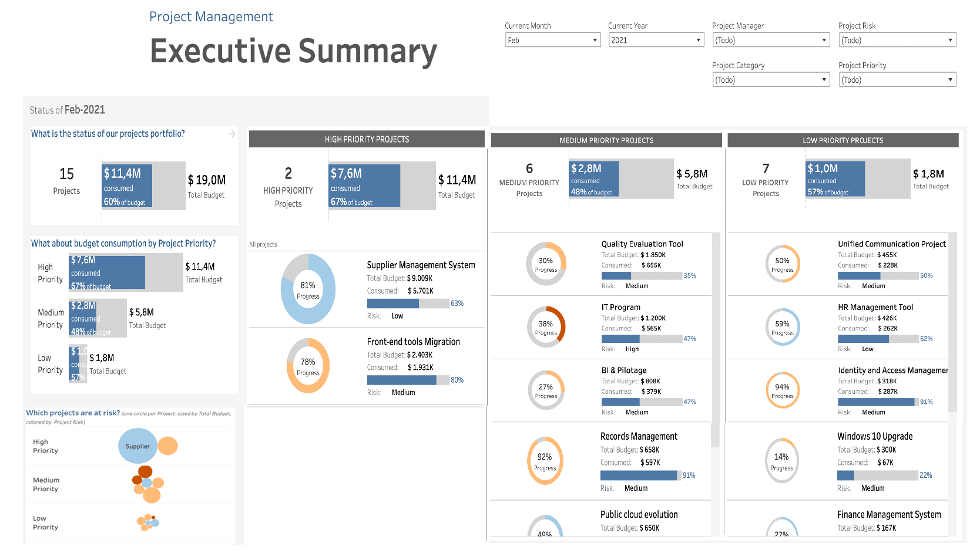Open the Current Month dropdown showing Feb
This screenshot has height=553, width=980.
[x=553, y=40]
